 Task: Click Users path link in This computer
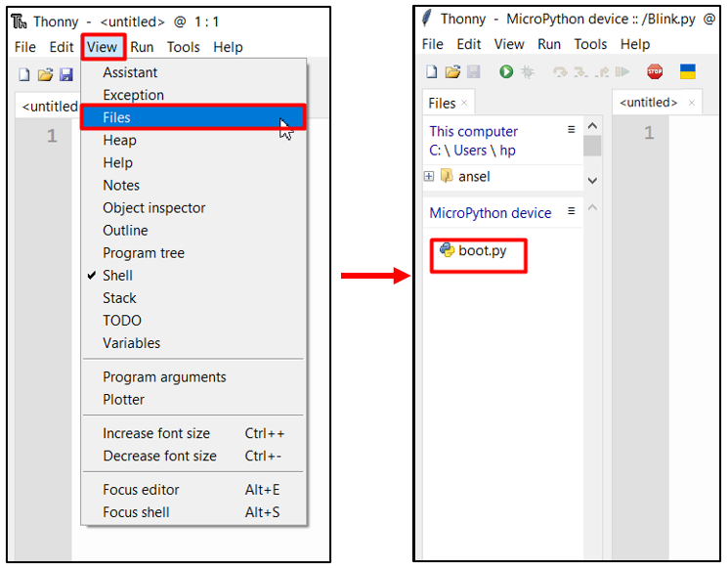tap(470, 151)
